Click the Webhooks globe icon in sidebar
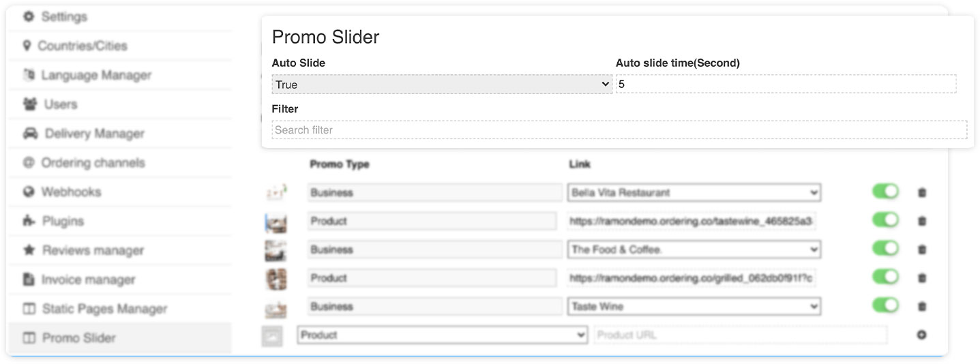 pyautogui.click(x=29, y=192)
